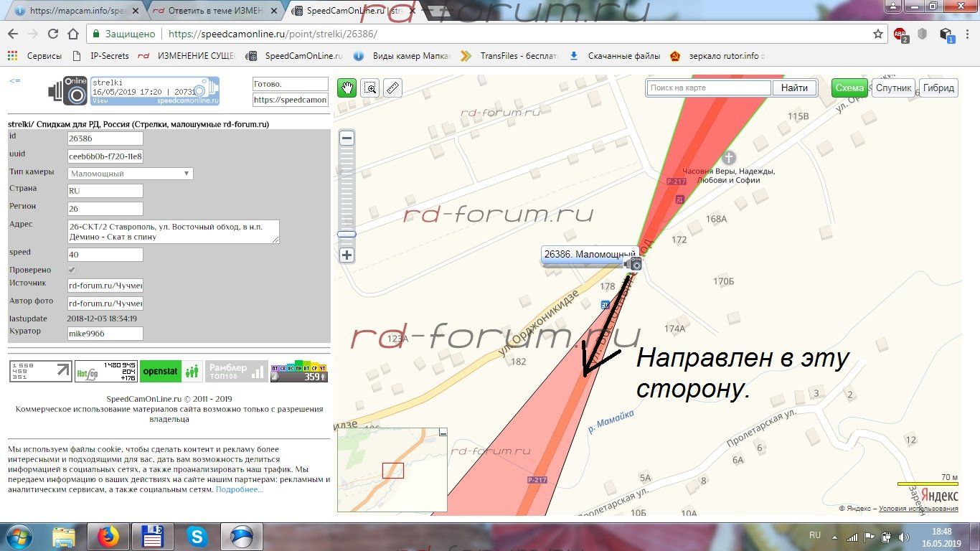Open the Firefox icon in the taskbar
This screenshot has width=980, height=551.
(x=108, y=536)
